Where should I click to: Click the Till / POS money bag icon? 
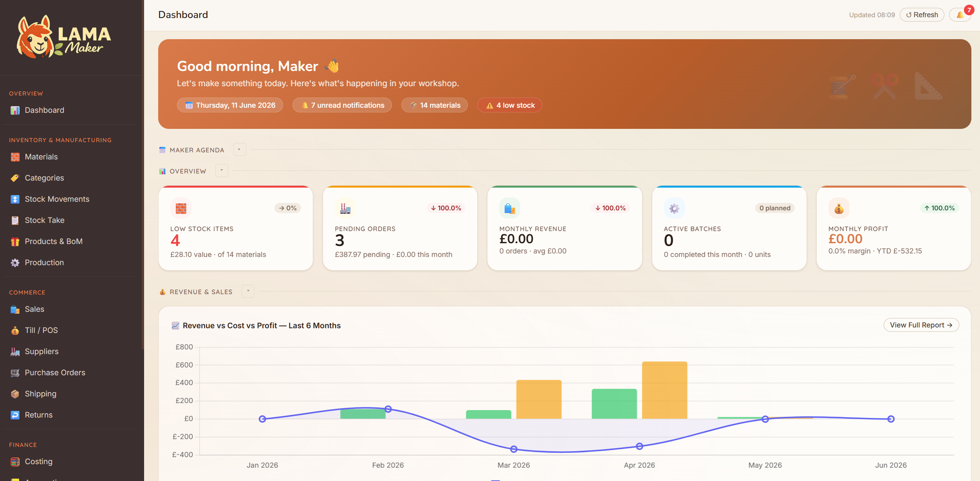15,331
